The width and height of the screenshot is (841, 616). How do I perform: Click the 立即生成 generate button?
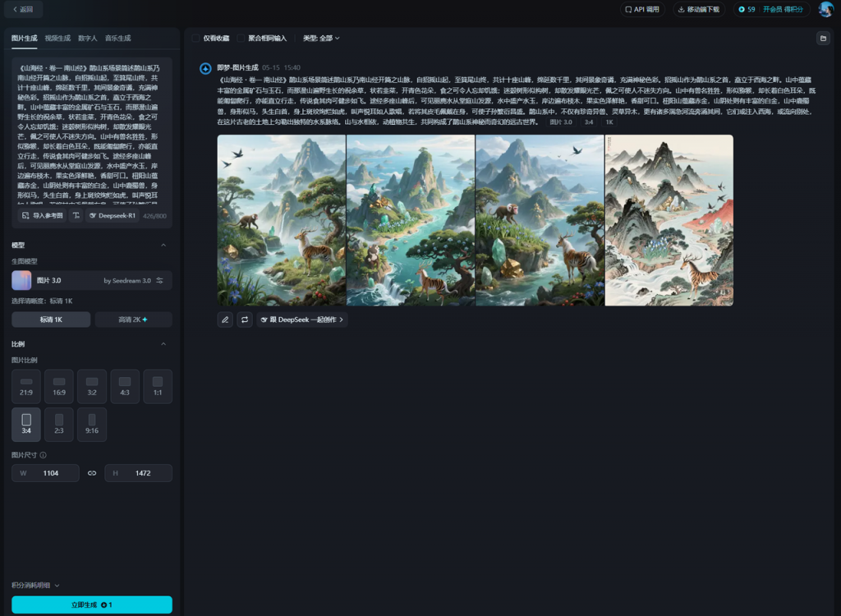pos(92,605)
